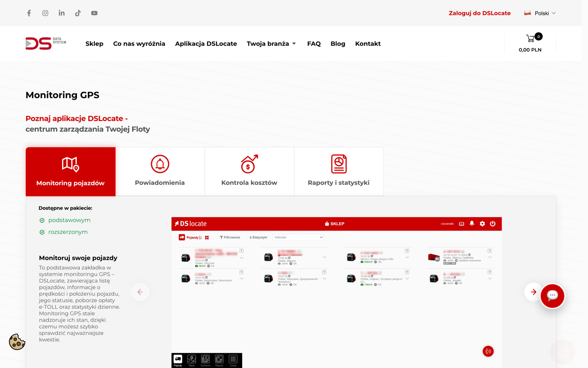Click the rozszerzonym package link
The height and width of the screenshot is (368, 588).
[68, 232]
